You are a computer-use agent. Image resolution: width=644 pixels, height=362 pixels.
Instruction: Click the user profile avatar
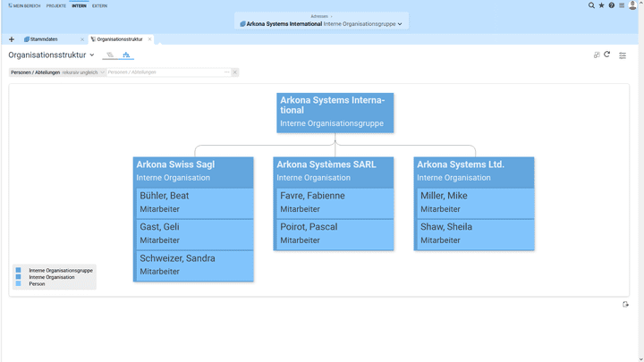click(633, 5)
